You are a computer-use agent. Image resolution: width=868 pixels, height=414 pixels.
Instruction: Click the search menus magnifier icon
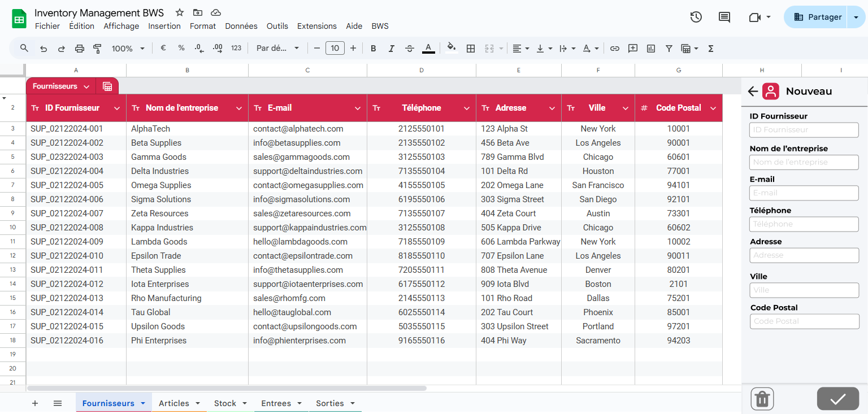24,49
